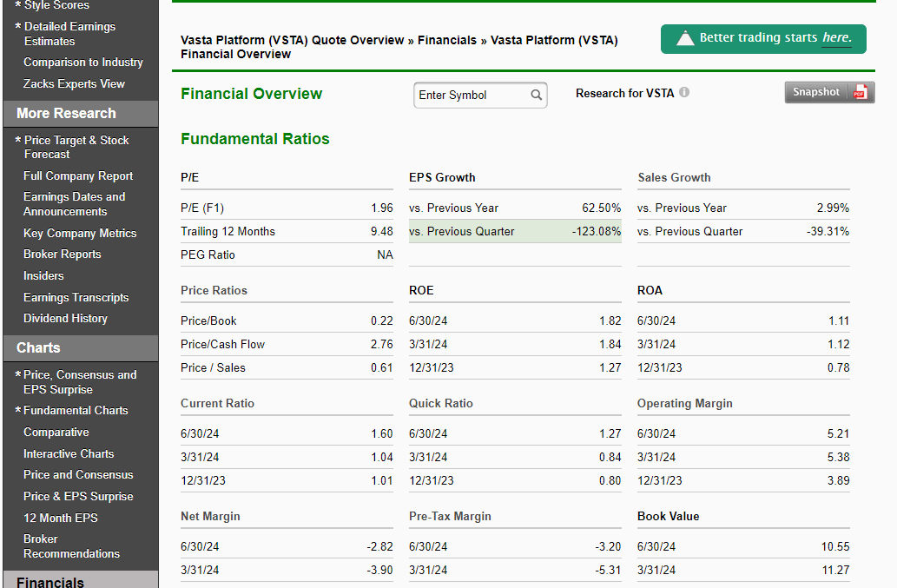Click the Book Value heading link

point(668,517)
